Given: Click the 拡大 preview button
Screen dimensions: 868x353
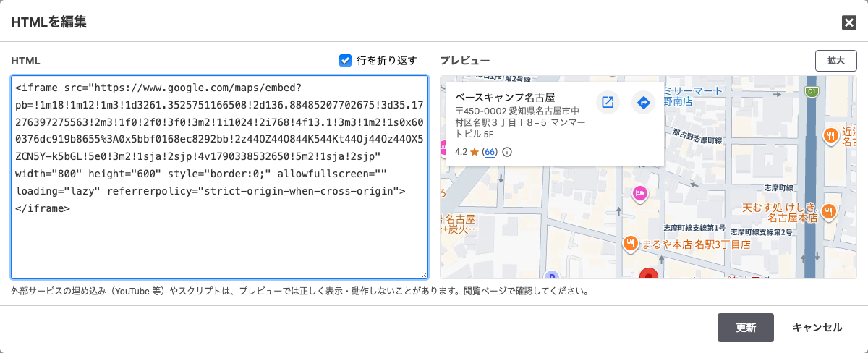Looking at the screenshot, I should click(836, 61).
